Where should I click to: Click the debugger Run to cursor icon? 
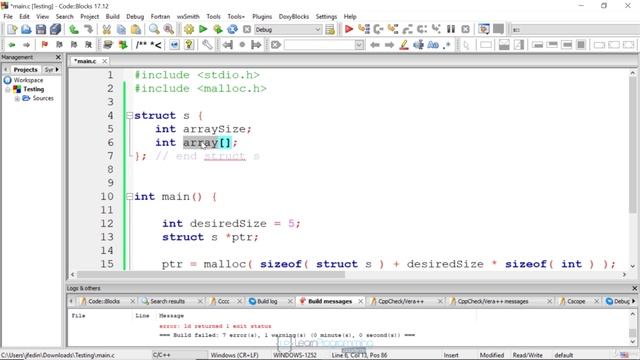[x=364, y=29]
